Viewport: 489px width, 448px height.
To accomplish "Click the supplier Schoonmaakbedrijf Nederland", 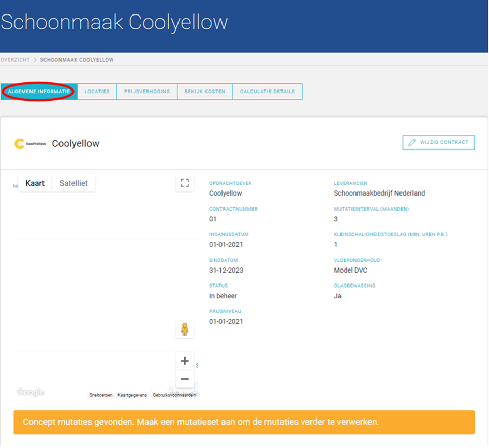I will (x=379, y=193).
